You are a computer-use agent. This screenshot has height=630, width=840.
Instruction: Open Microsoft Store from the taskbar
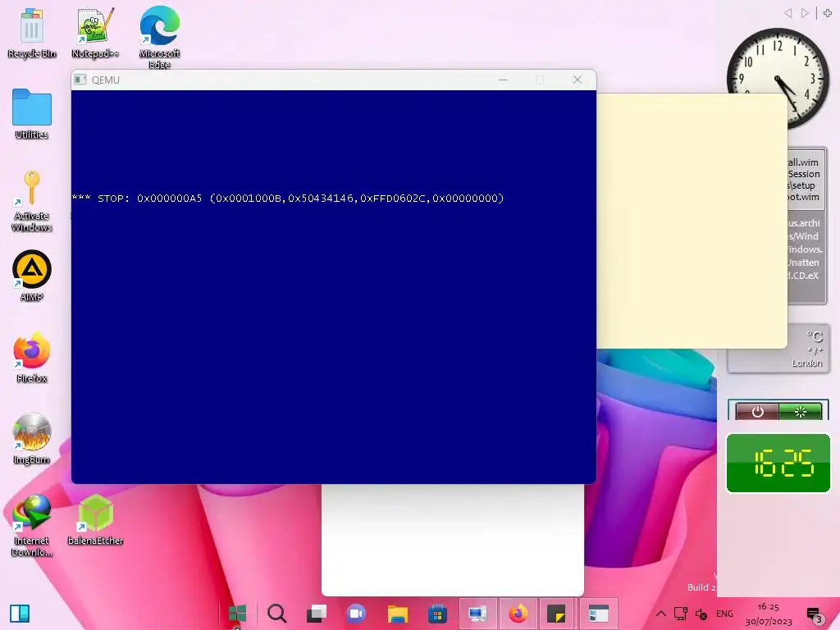click(438, 614)
